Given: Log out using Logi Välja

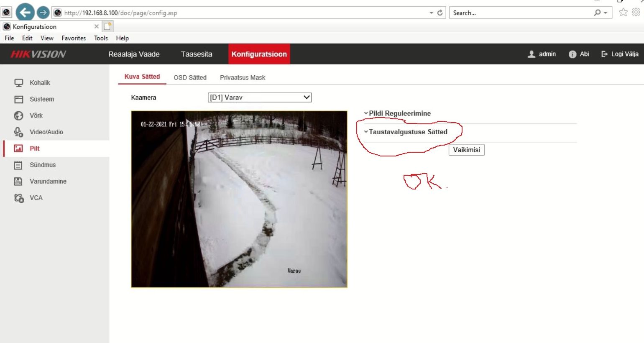Looking at the screenshot, I should coord(620,54).
